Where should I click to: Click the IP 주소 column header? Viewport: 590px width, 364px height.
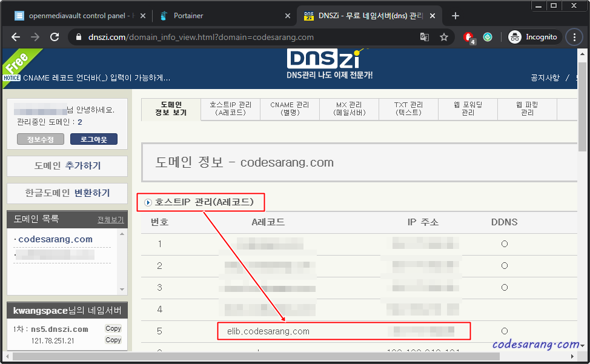[423, 222]
